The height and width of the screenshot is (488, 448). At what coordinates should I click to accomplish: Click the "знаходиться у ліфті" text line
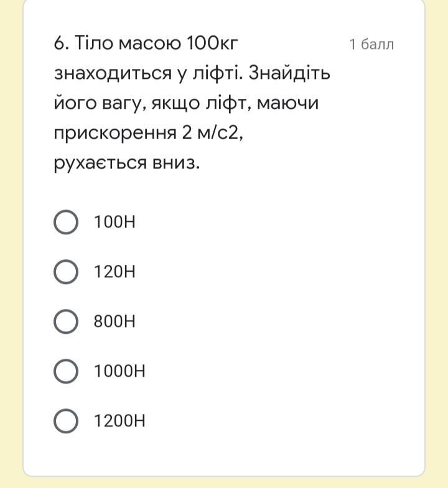[x=149, y=73]
